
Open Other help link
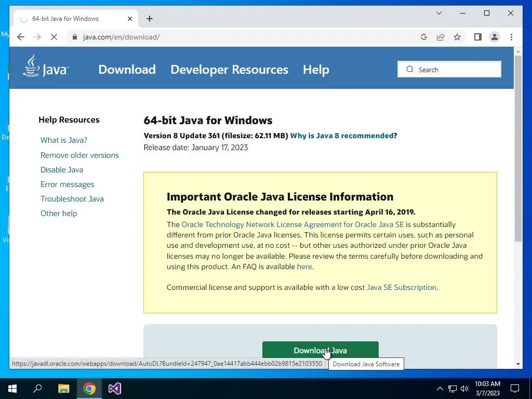pyautogui.click(x=59, y=214)
